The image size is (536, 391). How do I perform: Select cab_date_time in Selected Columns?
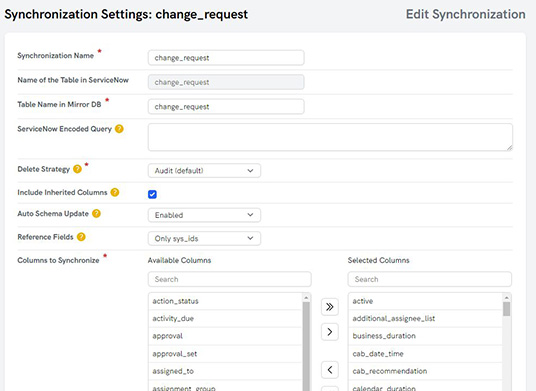pyautogui.click(x=425, y=354)
